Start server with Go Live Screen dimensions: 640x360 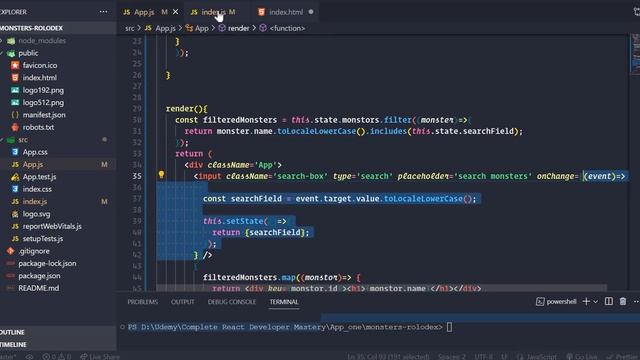[582, 356]
